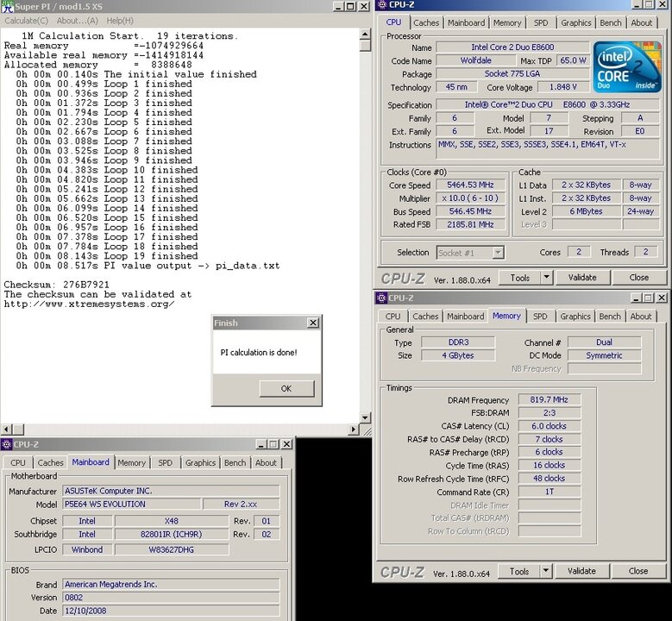Expand Tools dropdown arrow in top CPU-Z window
This screenshot has height=621, width=672.
tap(546, 278)
